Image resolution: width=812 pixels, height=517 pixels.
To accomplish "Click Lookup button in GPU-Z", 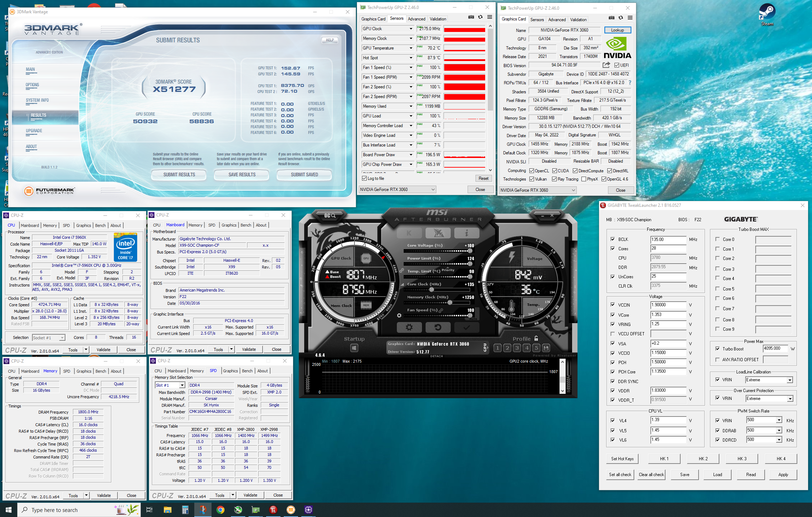I will [x=617, y=30].
